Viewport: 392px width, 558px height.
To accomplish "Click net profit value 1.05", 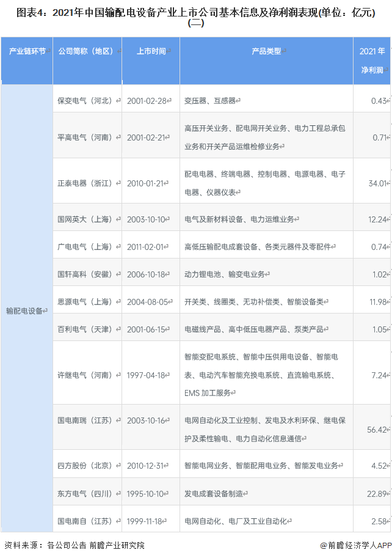I will coord(380,329).
